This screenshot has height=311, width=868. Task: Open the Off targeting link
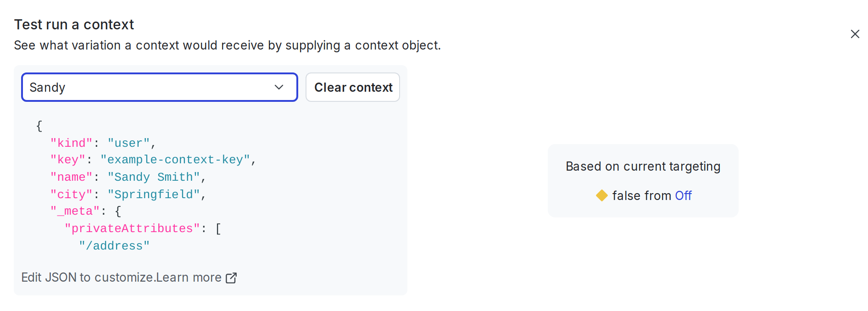click(x=684, y=195)
